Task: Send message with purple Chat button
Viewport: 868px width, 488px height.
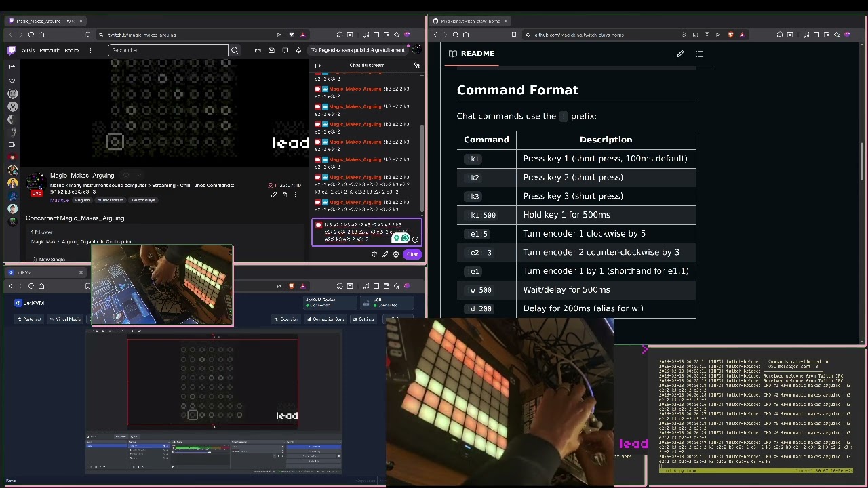Action: click(x=412, y=254)
